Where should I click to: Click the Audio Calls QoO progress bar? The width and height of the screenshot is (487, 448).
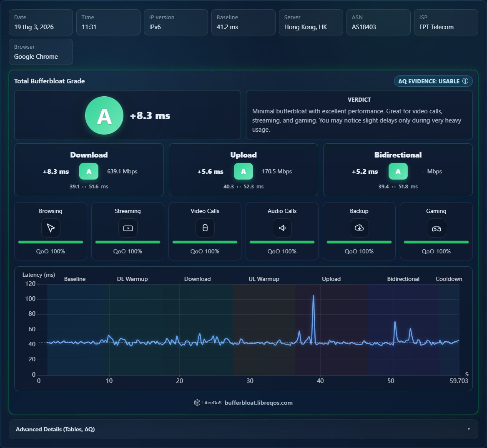[282, 242]
